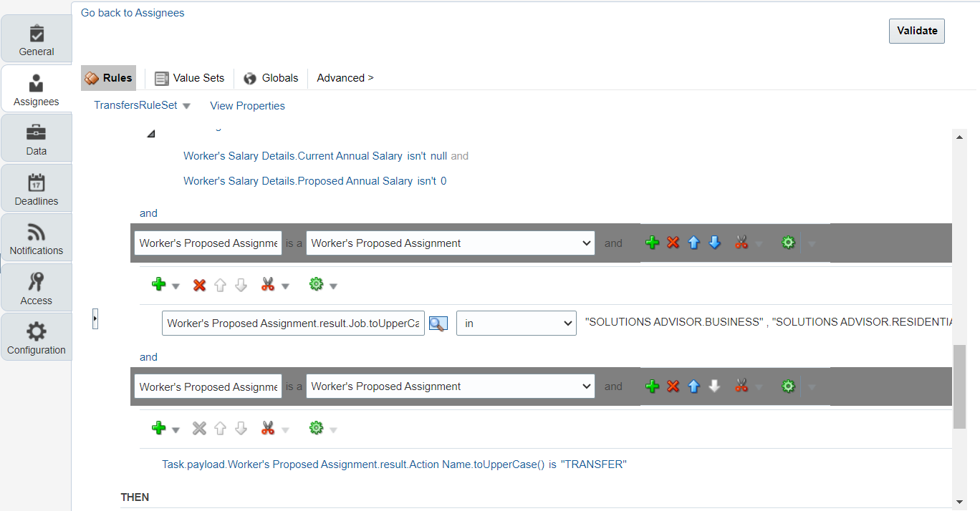Viewport: 980px width, 511px height.
Task: Open the magnifier lookup beside the Job field
Action: point(438,323)
